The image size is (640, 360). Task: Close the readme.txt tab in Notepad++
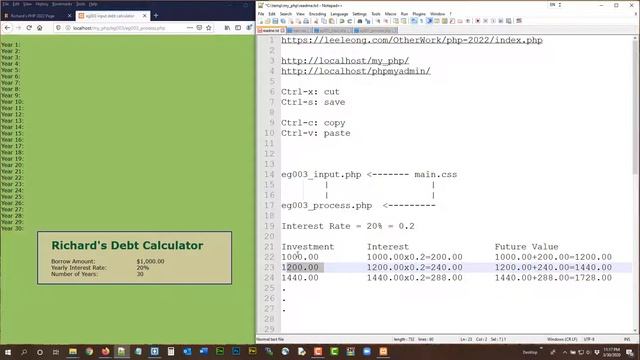coord(282,31)
